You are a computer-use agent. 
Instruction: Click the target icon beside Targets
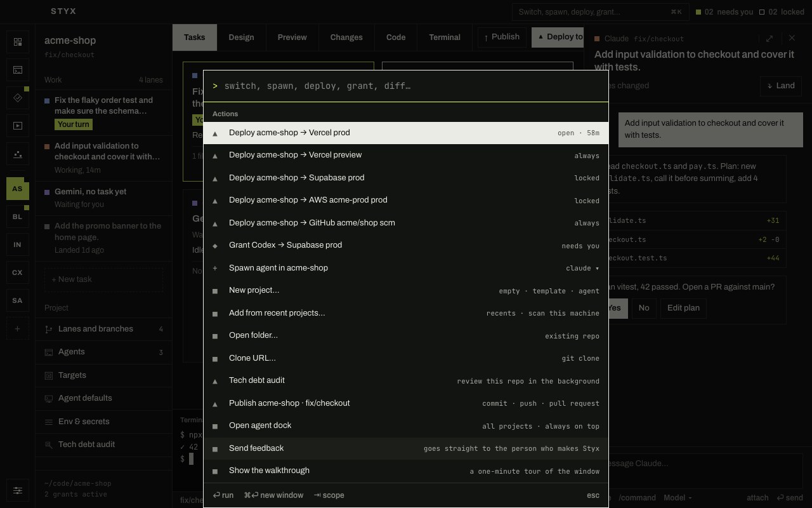pyautogui.click(x=49, y=375)
